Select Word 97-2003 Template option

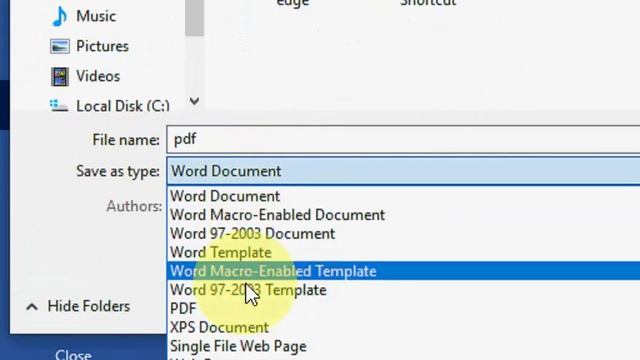point(403,290)
